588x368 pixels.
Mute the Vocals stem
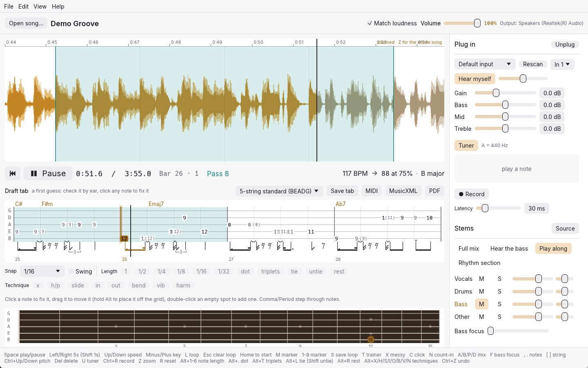click(x=481, y=279)
